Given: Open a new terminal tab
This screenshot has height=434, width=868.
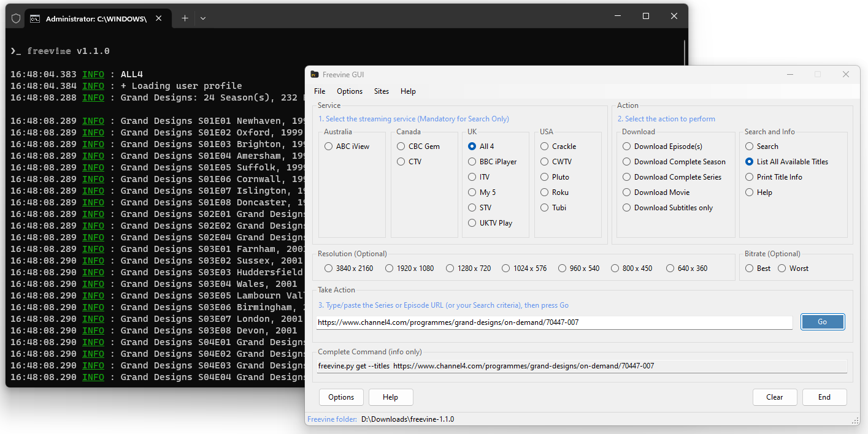Looking at the screenshot, I should click(x=185, y=18).
